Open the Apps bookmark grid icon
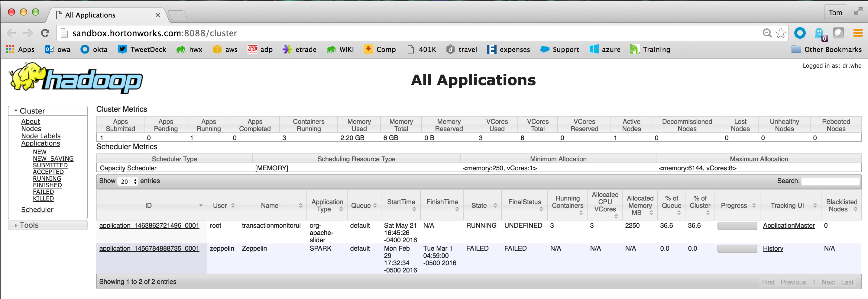The width and height of the screenshot is (868, 299). click(10, 49)
